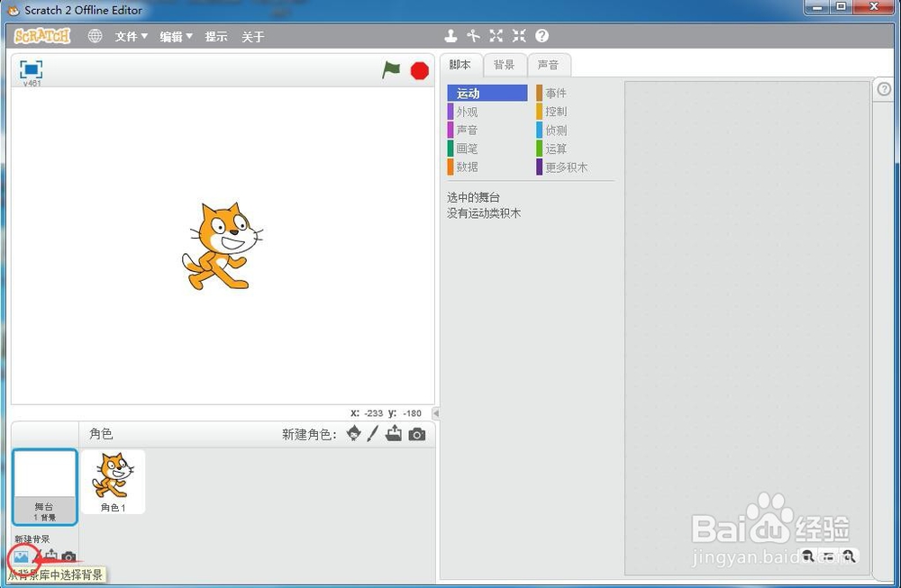This screenshot has height=588, width=901.
Task: Click the red stop sign
Action: click(418, 69)
